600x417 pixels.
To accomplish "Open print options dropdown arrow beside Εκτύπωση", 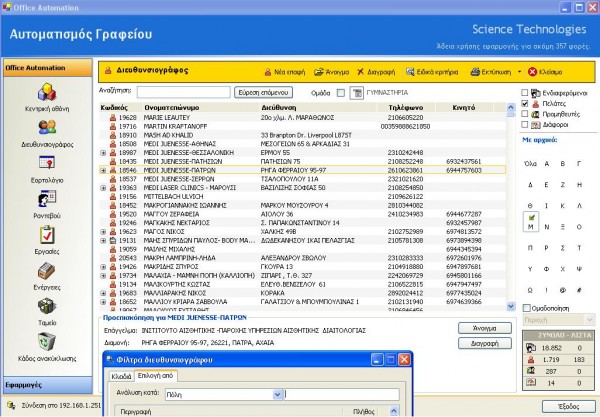I will 519,72.
